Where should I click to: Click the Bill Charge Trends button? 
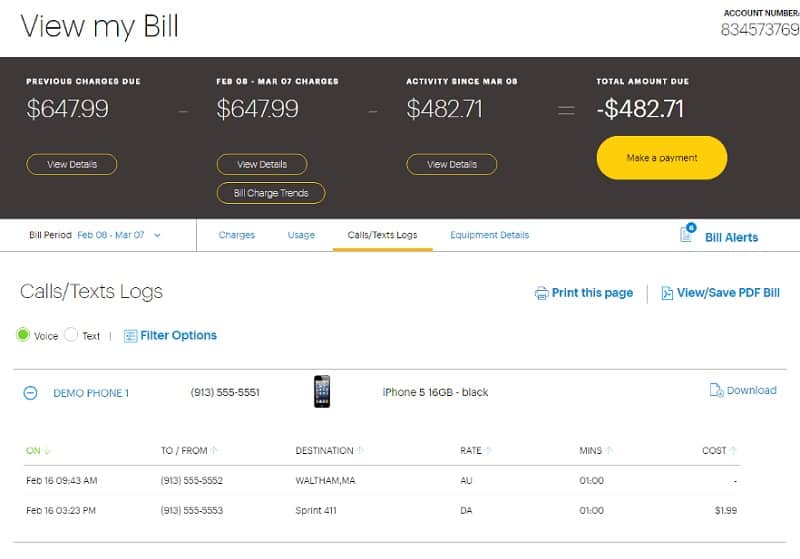tap(271, 193)
